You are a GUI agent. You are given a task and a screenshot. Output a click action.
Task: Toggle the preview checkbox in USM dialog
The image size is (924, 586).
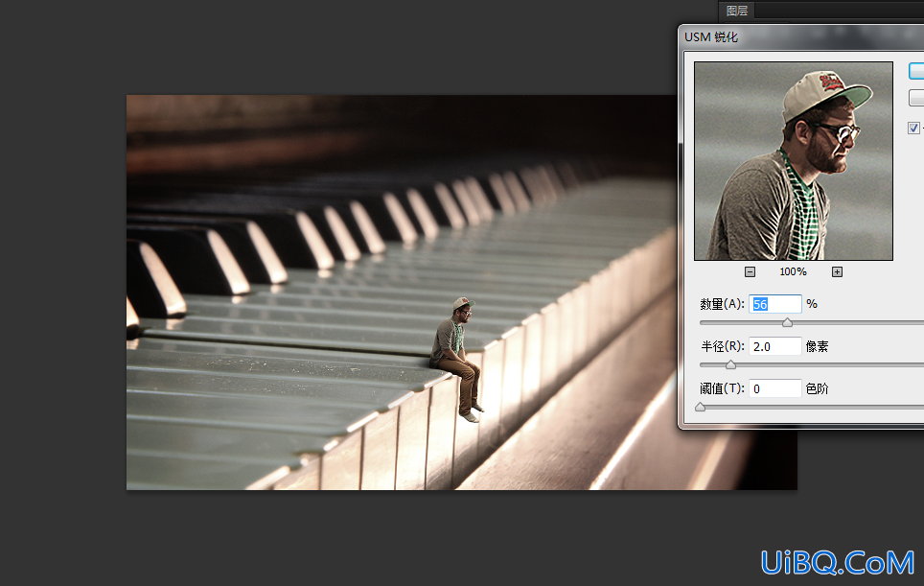click(913, 128)
